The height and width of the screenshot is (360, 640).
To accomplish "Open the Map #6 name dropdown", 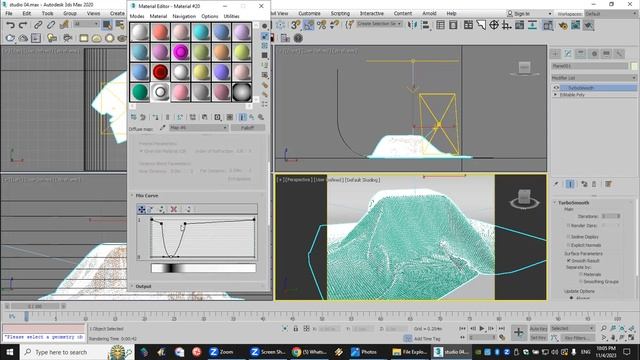I will coord(198,128).
